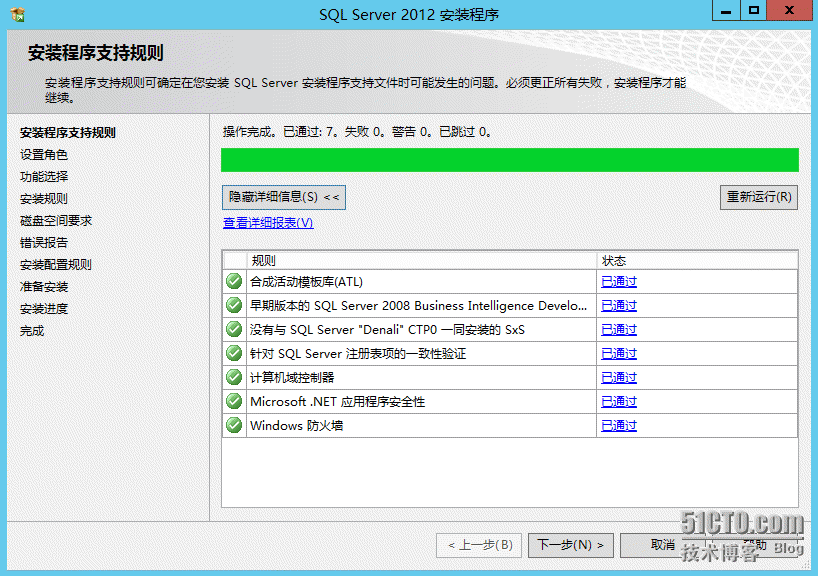Select 准备安装 step in sidebar
The width and height of the screenshot is (818, 576).
44,286
